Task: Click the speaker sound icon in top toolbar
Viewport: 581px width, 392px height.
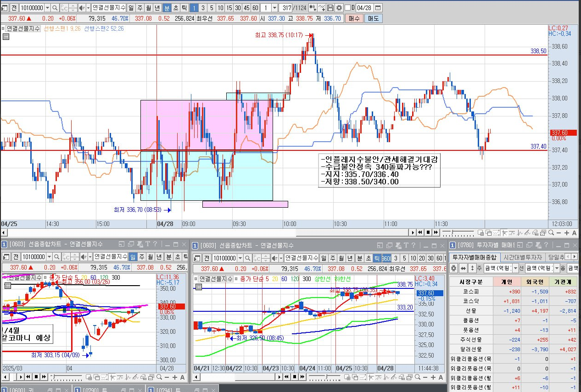Action: coord(82,8)
